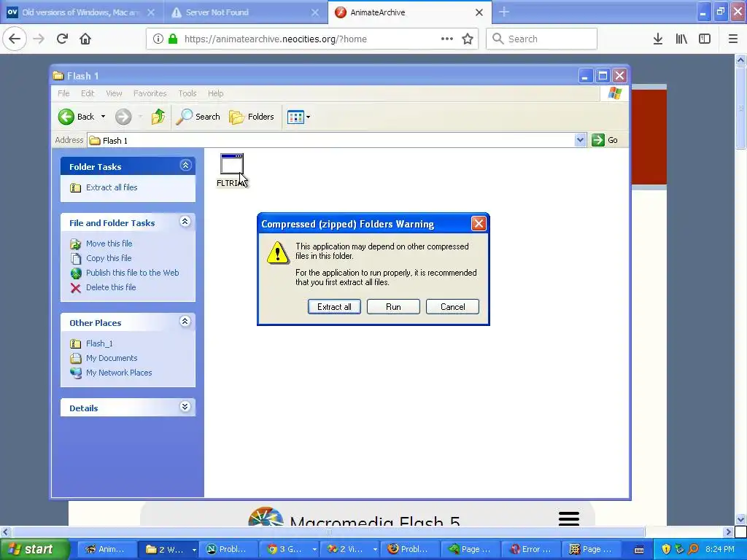This screenshot has height=560, width=747.
Task: Toggle the Folders pane button
Action: [x=252, y=117]
